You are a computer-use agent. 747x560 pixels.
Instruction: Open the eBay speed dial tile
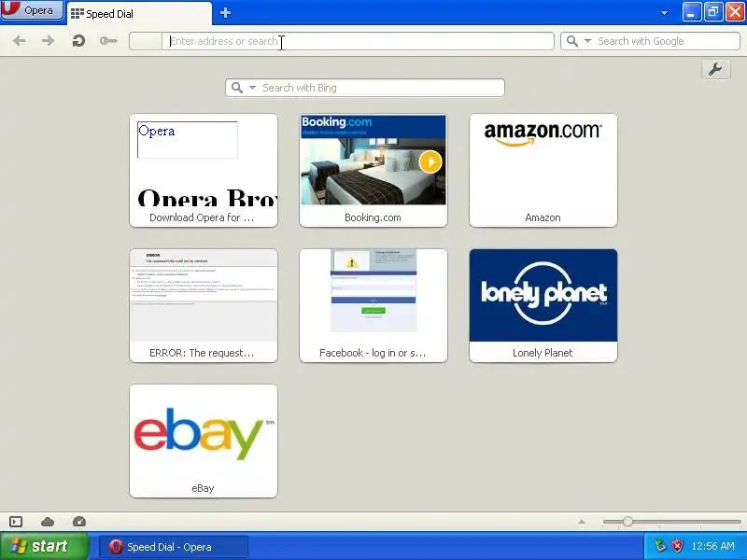click(204, 441)
